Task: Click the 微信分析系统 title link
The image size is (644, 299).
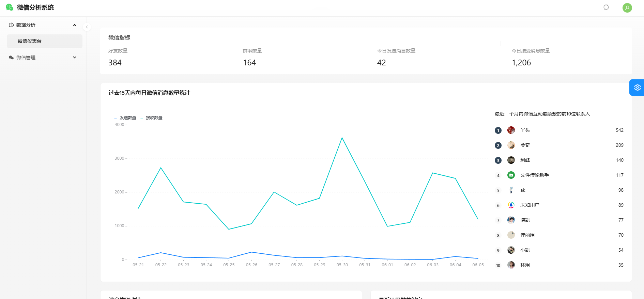Action: [35, 7]
